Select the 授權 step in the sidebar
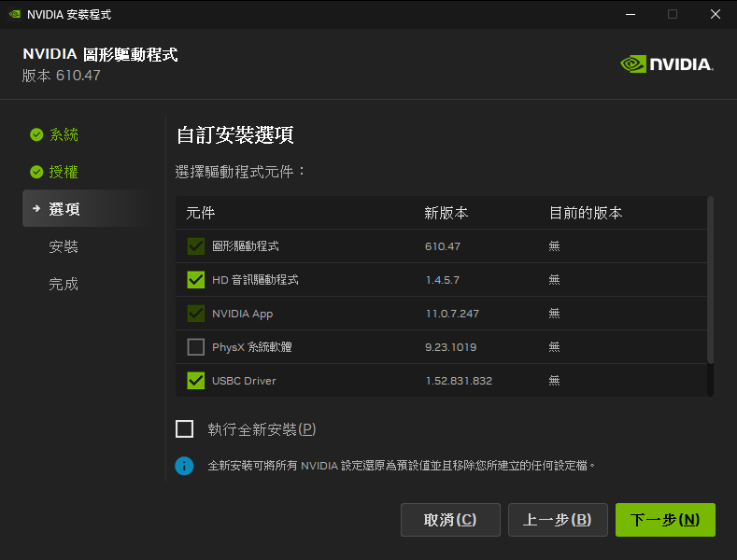 pos(64,172)
